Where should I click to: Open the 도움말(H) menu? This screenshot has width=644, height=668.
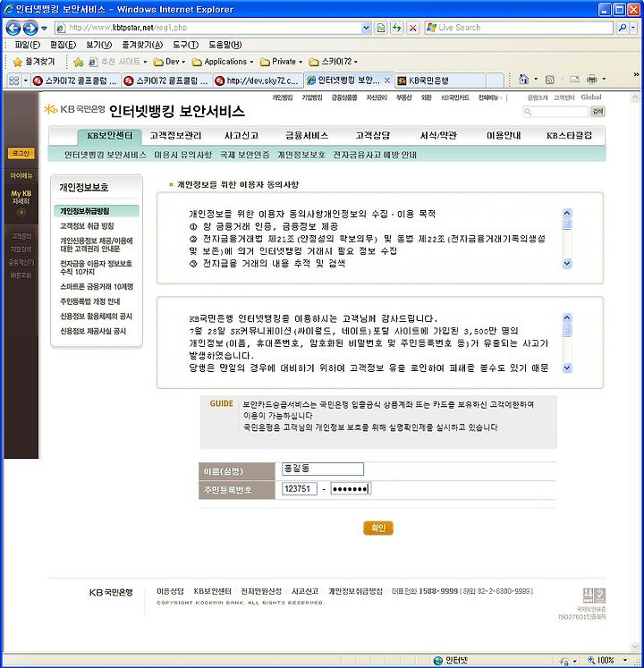(x=225, y=45)
